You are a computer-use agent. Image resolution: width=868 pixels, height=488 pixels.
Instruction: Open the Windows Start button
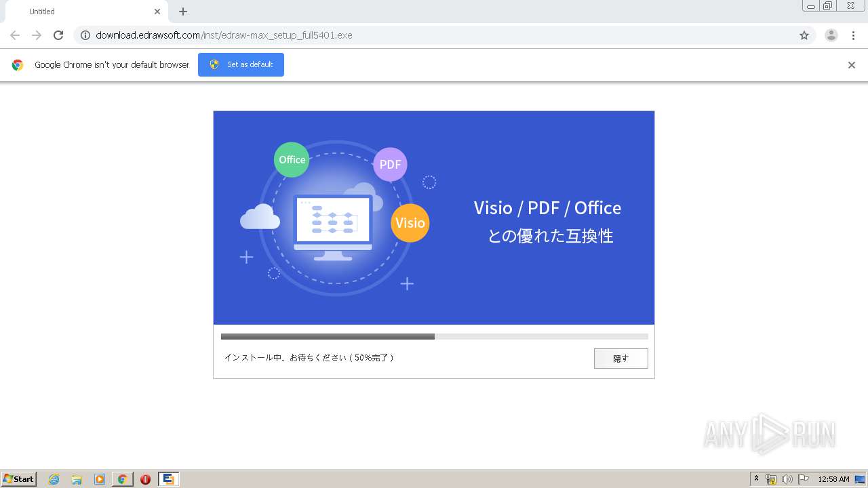(x=18, y=479)
